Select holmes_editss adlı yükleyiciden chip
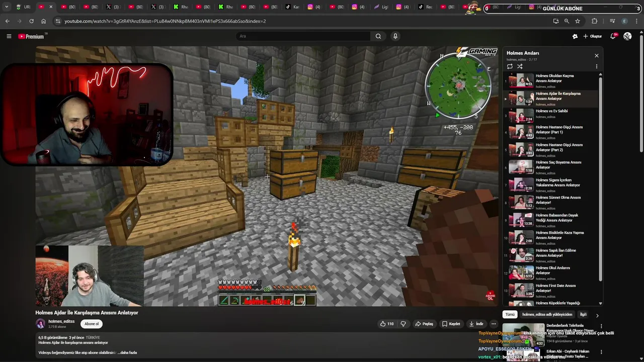This screenshot has width=644, height=362. [x=547, y=315]
